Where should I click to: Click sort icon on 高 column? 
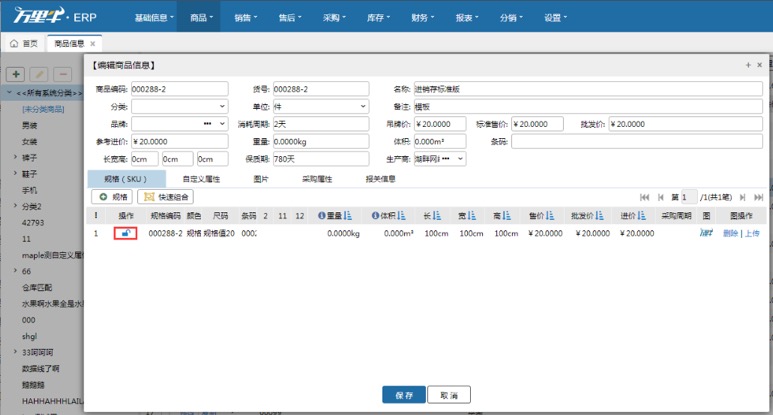507,215
